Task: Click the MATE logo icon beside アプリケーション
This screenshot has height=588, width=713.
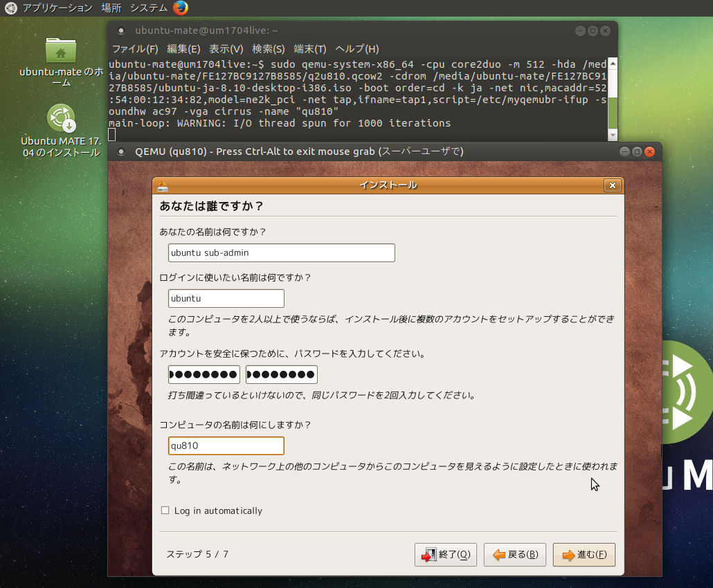Action: 10,8
